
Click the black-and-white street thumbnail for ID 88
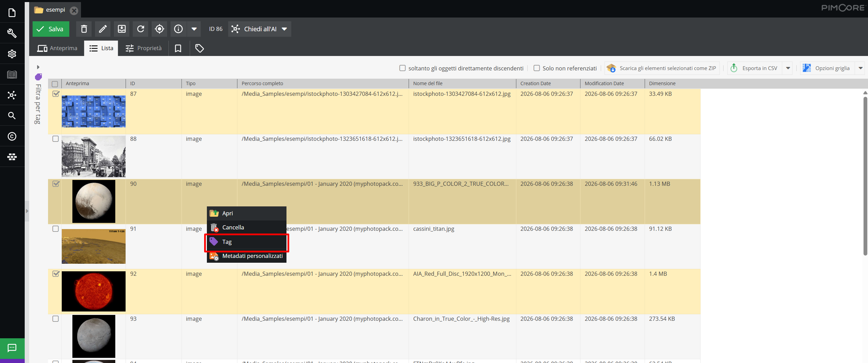click(x=94, y=157)
